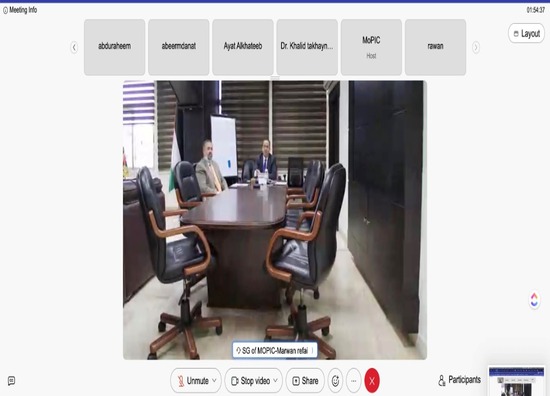Viewport: 550px width, 396px height.
Task: Select Ayat Alkhateeb participant tile
Action: coord(243,47)
